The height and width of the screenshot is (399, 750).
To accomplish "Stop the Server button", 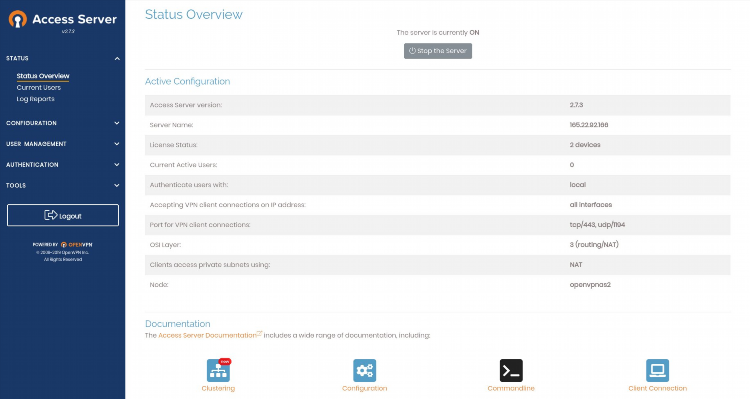I will 438,51.
